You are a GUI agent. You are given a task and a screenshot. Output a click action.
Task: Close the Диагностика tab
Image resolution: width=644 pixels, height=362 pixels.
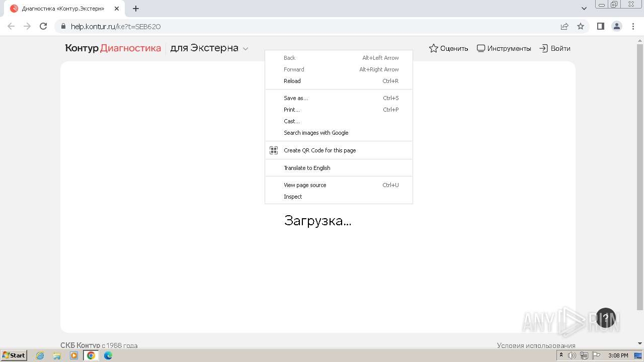click(x=117, y=9)
